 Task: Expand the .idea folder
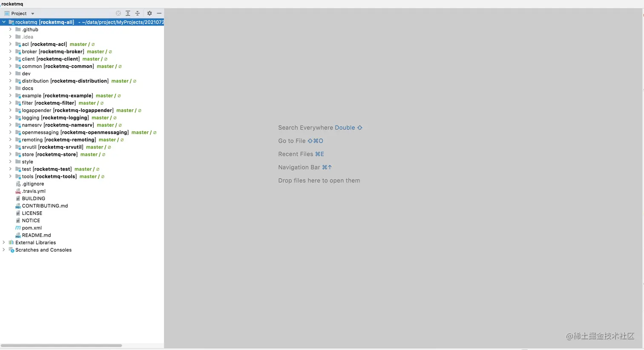pyautogui.click(x=10, y=37)
